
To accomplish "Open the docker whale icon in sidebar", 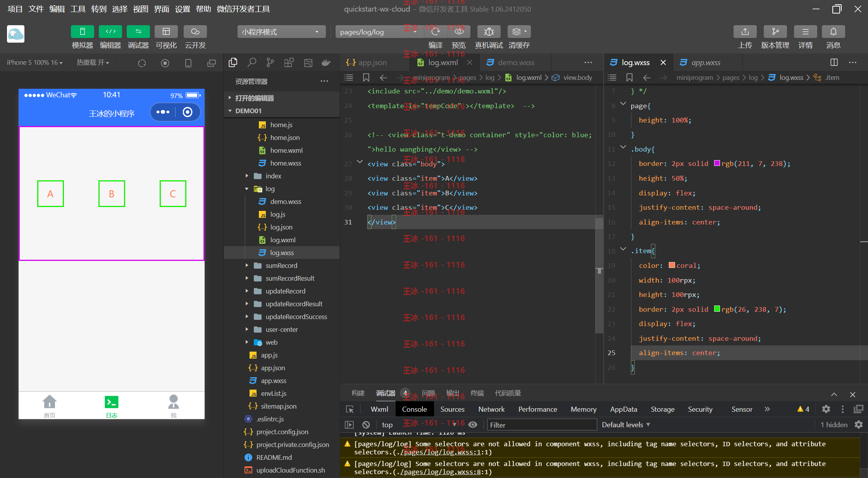I will click(326, 62).
